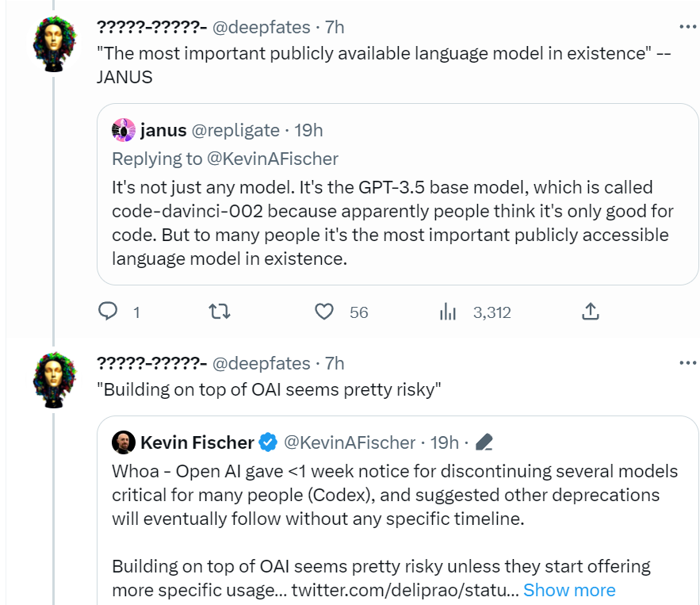Click the reply icon on first tweet
This screenshot has height=605, width=700.
point(108,311)
